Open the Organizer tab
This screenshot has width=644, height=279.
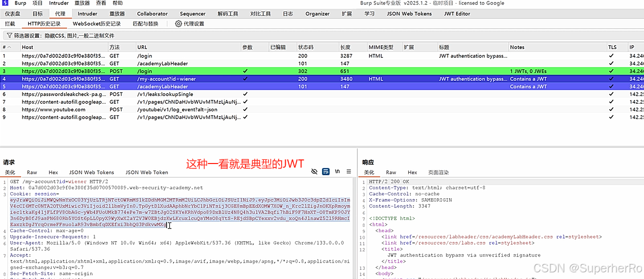317,14
